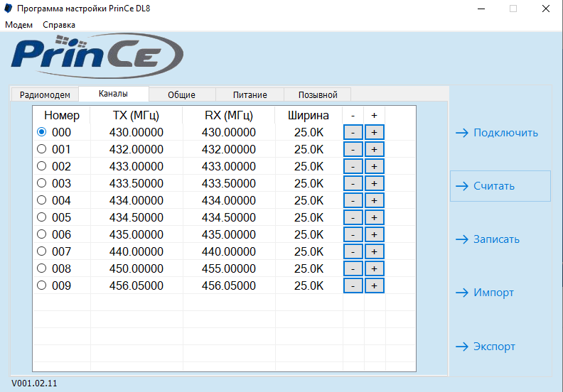Image resolution: width=563 pixels, height=392 pixels.
Task: Open the Справка menu
Action: point(59,25)
